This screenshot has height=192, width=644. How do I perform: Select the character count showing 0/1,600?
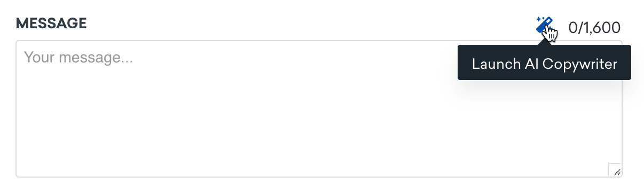594,28
